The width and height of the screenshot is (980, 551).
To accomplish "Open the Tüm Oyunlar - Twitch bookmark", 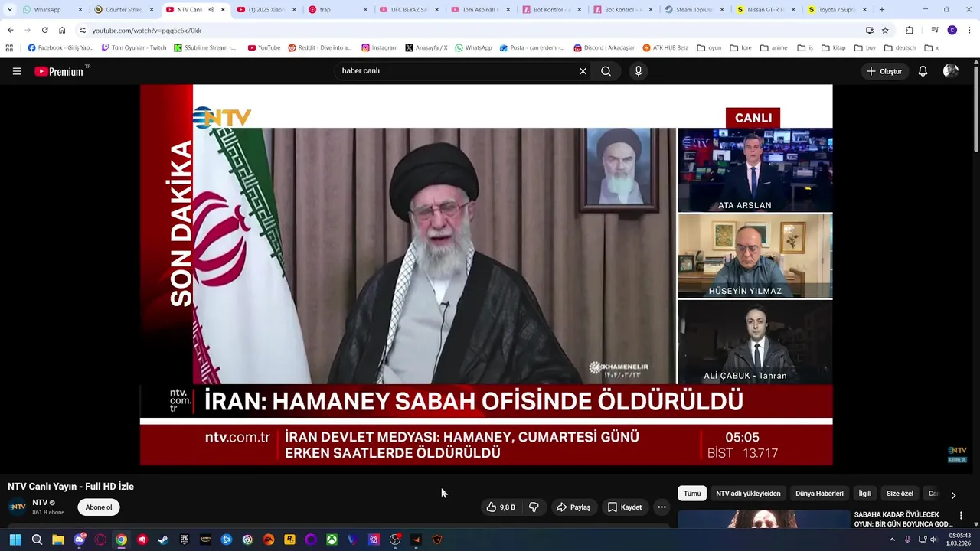I will click(134, 47).
